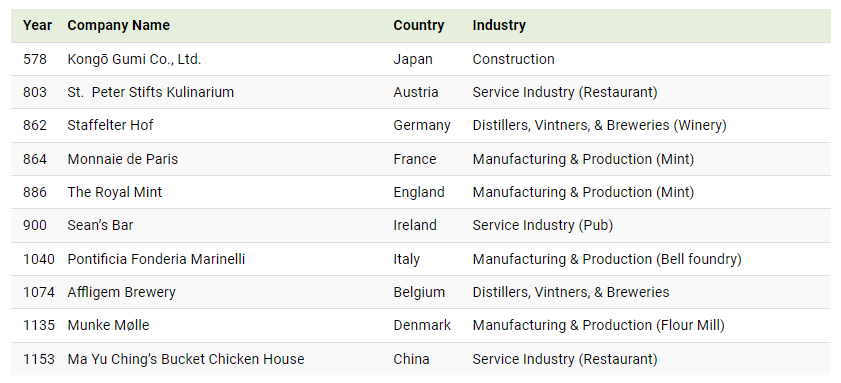Viewport: 841px width, 383px height.
Task: Click the Country column header
Action: point(418,25)
